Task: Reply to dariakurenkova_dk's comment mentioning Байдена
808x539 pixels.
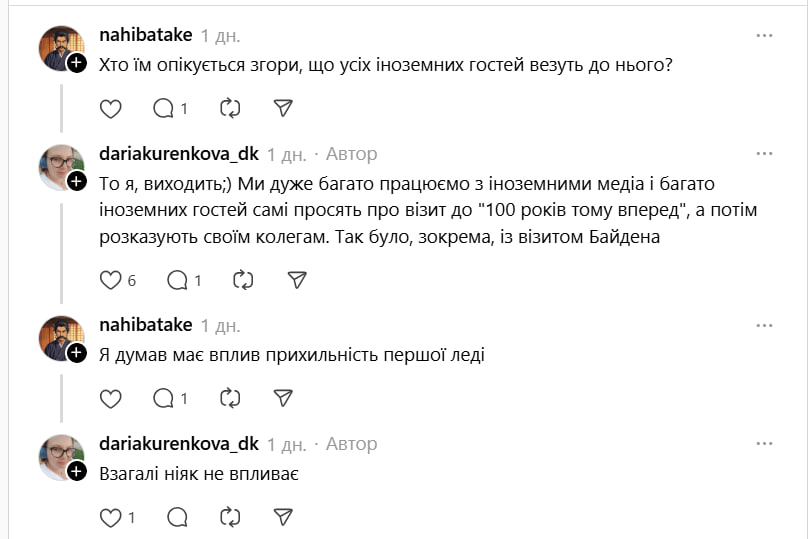Action: [x=177, y=280]
